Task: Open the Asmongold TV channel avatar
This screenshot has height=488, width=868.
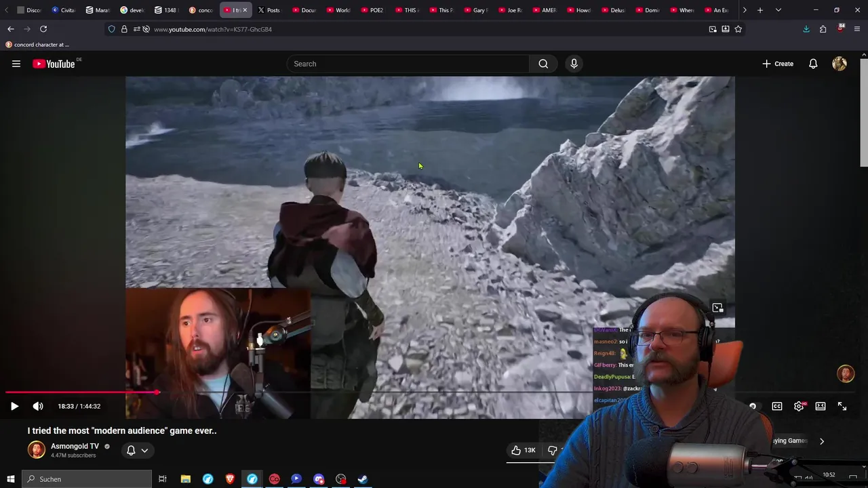Action: [36, 449]
